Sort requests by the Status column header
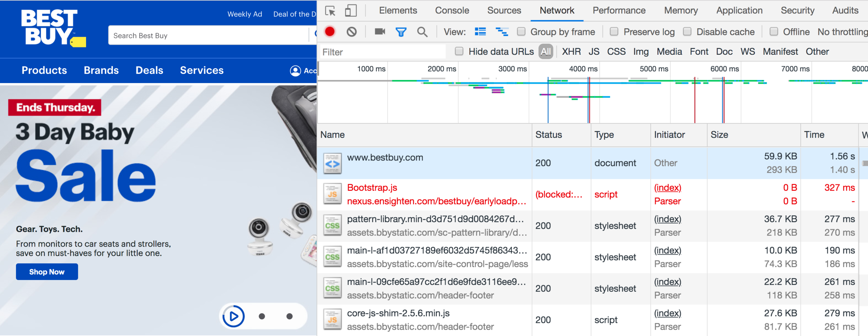The width and height of the screenshot is (868, 336). point(561,135)
